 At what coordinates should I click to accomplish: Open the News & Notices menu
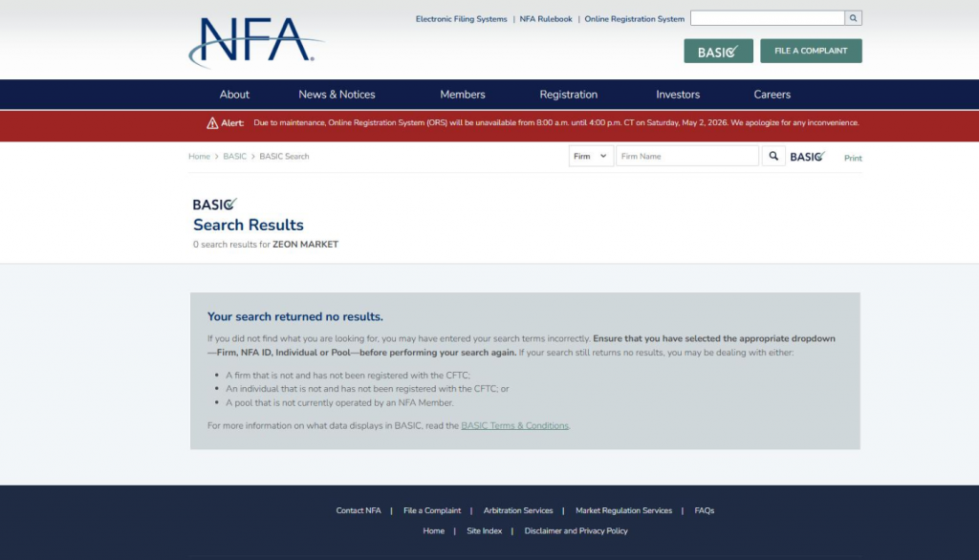click(337, 95)
